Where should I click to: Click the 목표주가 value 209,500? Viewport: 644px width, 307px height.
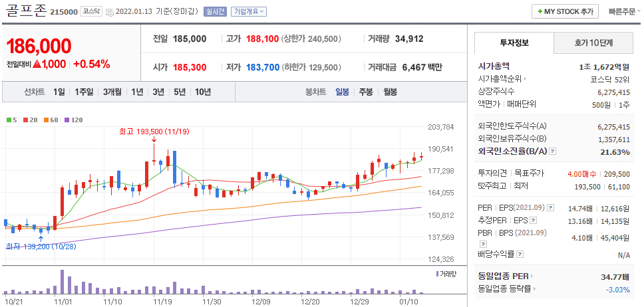pyautogui.click(x=617, y=174)
